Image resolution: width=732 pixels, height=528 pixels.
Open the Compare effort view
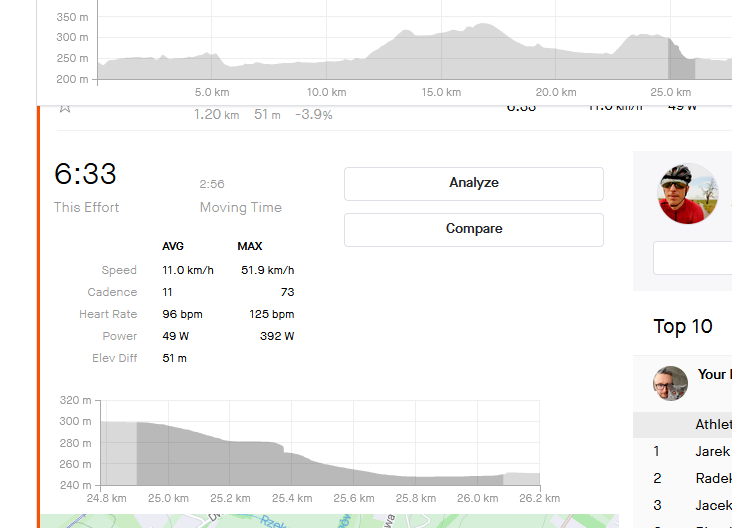(x=473, y=229)
